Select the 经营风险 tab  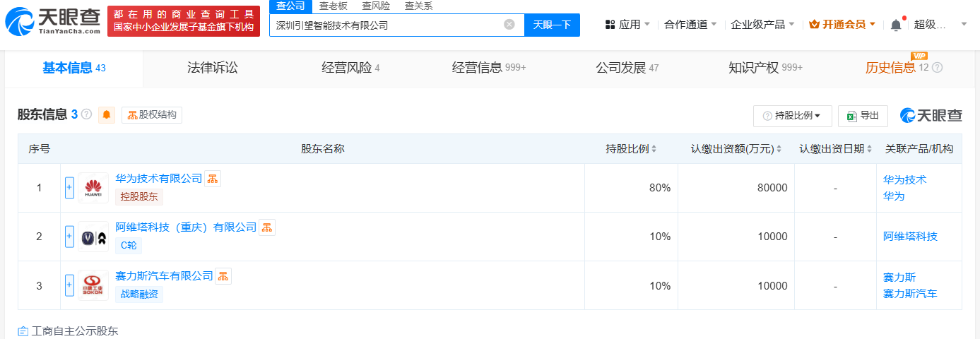coord(350,68)
